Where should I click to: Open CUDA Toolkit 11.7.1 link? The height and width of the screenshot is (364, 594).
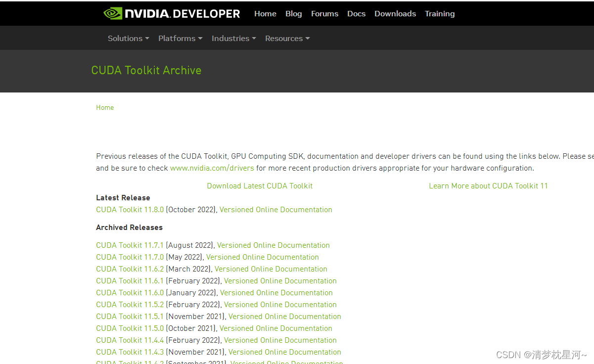[x=130, y=245]
